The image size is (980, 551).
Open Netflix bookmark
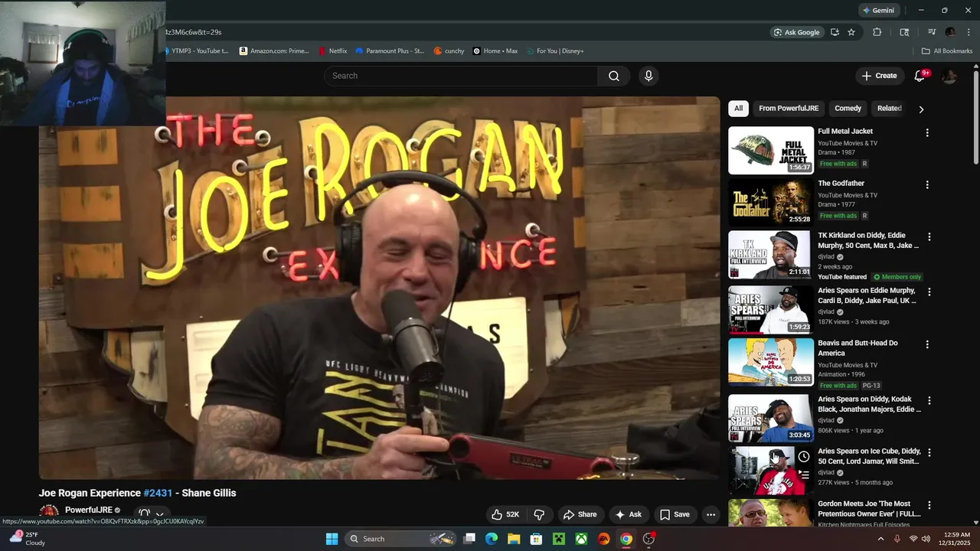point(332,51)
